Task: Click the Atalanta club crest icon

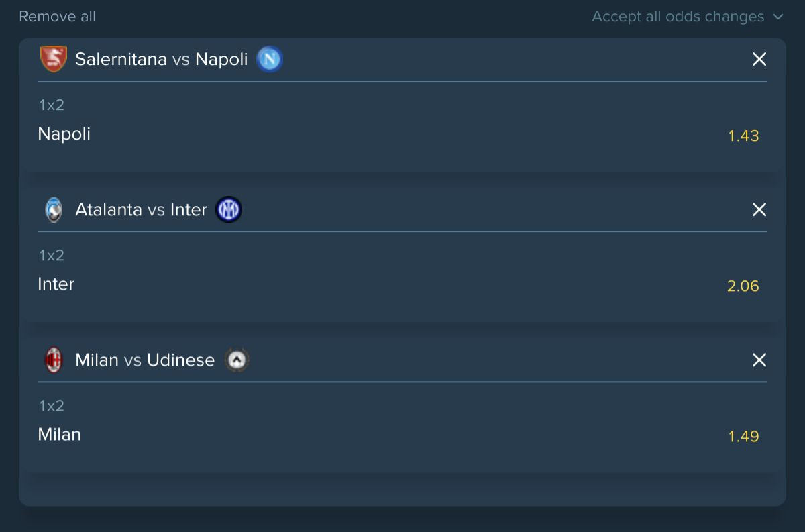Action: pyautogui.click(x=54, y=209)
